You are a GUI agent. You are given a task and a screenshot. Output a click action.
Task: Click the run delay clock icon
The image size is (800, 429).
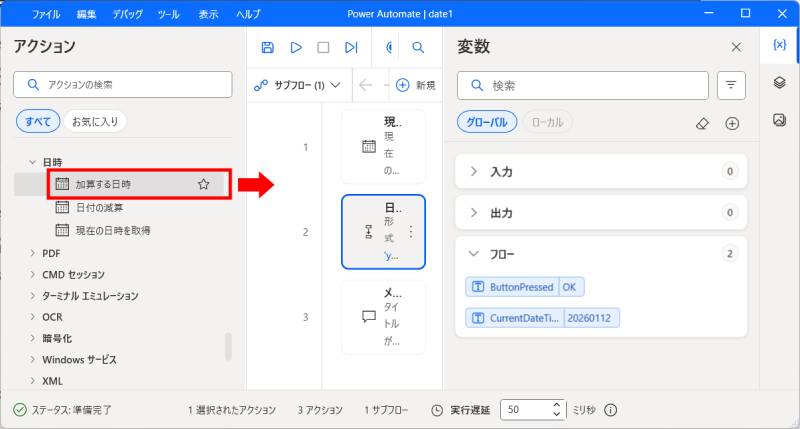[437, 410]
